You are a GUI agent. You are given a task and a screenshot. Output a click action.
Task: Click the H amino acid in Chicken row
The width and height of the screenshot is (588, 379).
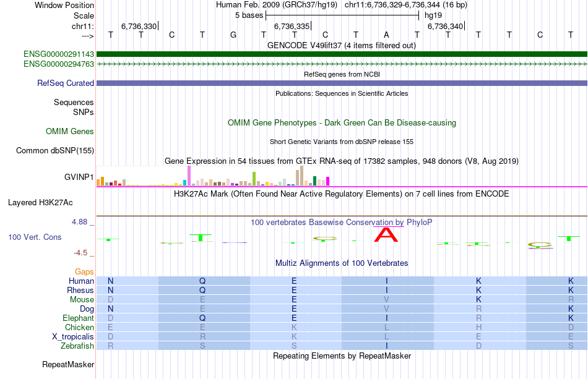click(478, 327)
